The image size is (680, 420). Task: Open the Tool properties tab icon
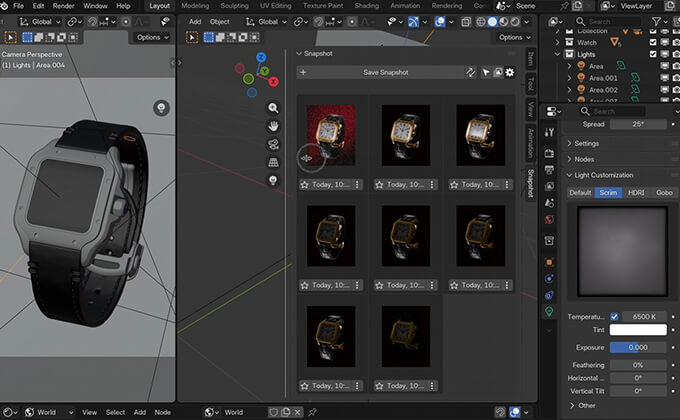(x=549, y=132)
